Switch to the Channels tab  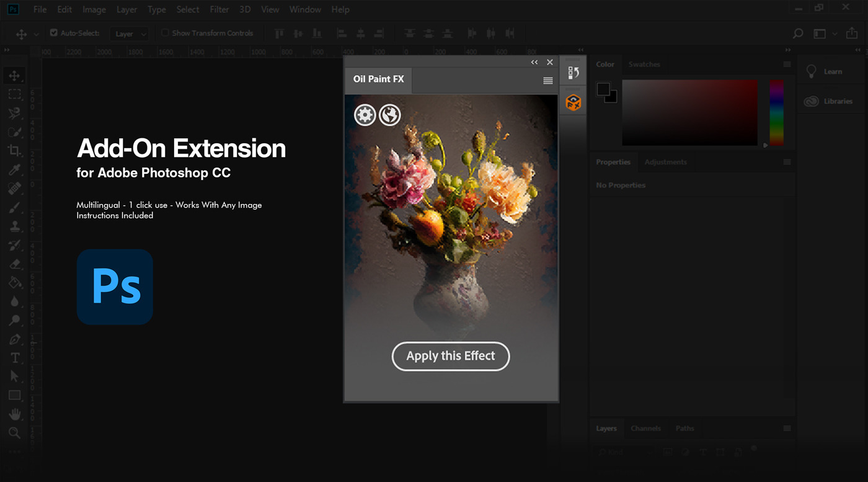[x=645, y=428]
